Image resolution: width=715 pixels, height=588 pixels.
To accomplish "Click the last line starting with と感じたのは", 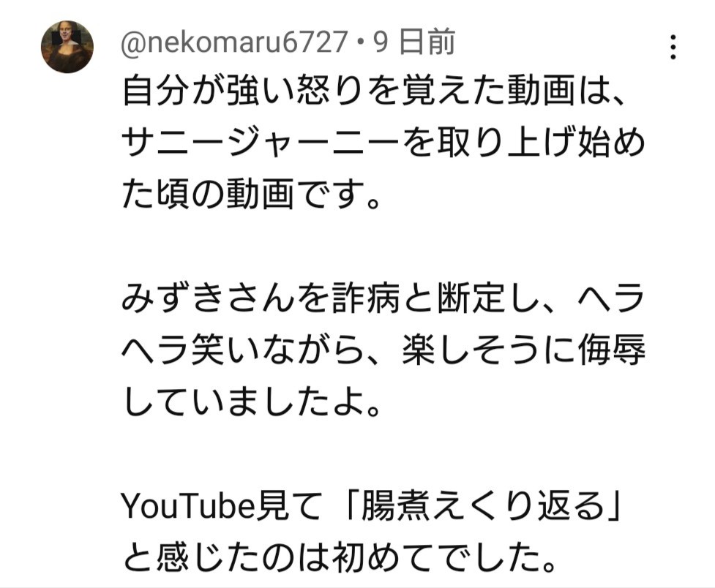I will [x=340, y=558].
